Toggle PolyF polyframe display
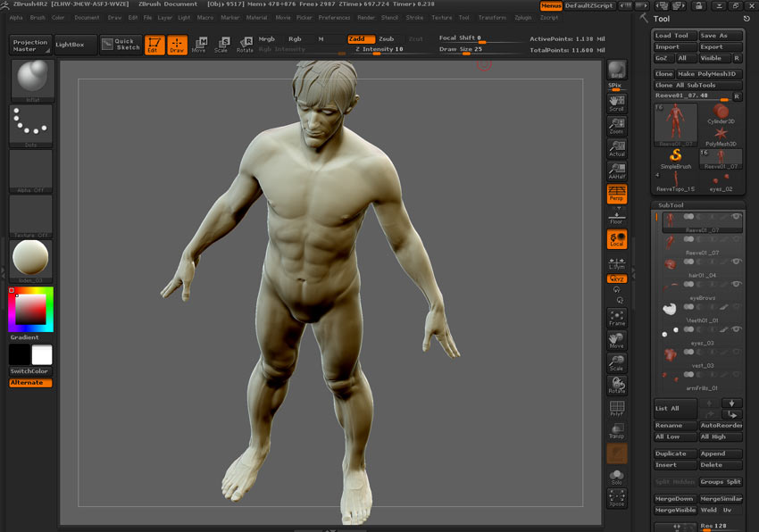759x532 pixels. pyautogui.click(x=617, y=408)
